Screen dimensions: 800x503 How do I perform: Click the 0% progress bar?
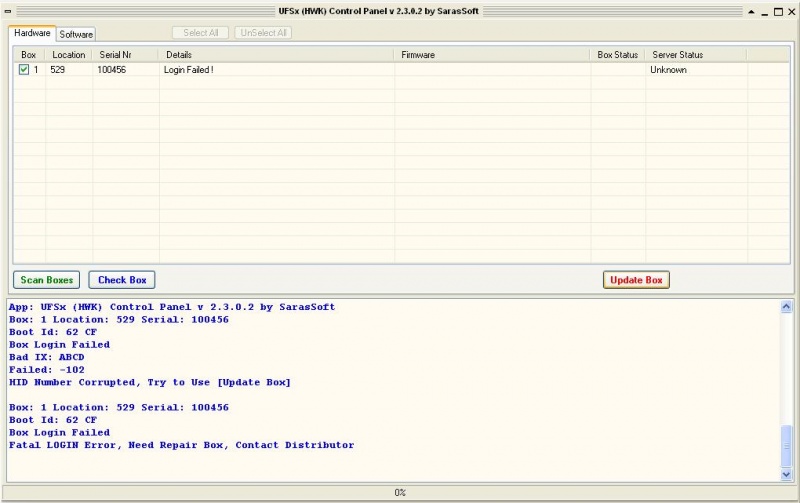[x=399, y=492]
